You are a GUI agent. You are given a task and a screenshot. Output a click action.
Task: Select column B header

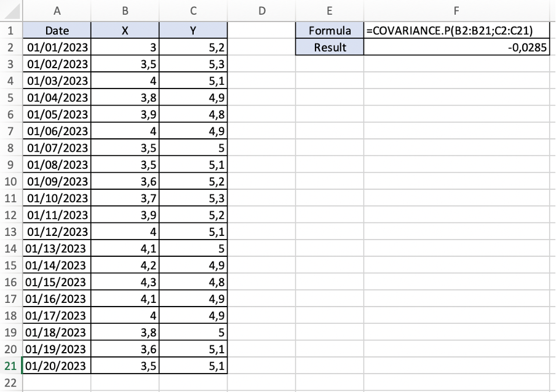click(125, 10)
